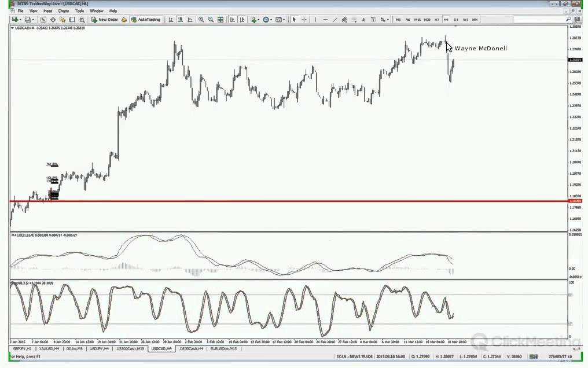Expand the Arrows tool dropdown arrow

(x=388, y=20)
